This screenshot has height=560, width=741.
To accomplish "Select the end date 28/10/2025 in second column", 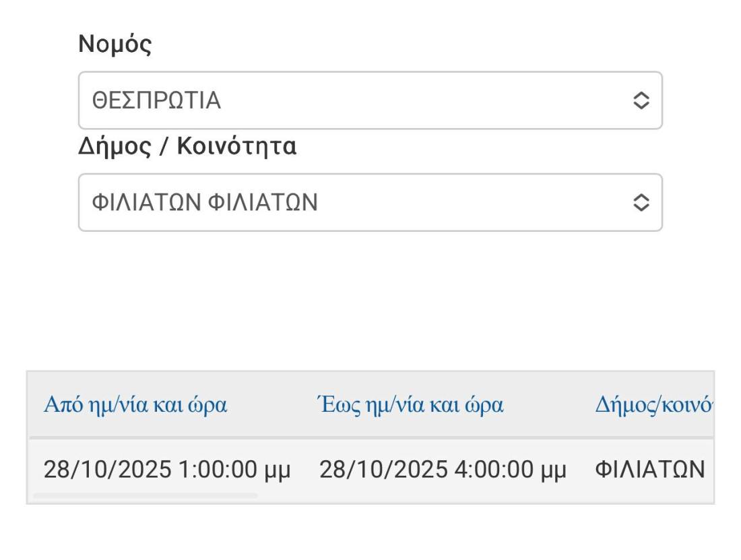I will click(x=383, y=470).
